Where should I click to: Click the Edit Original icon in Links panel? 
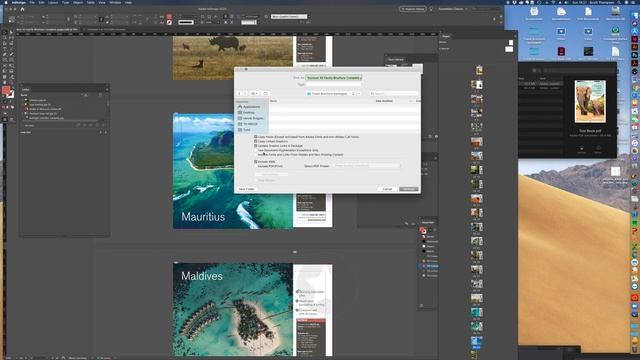coord(103,125)
